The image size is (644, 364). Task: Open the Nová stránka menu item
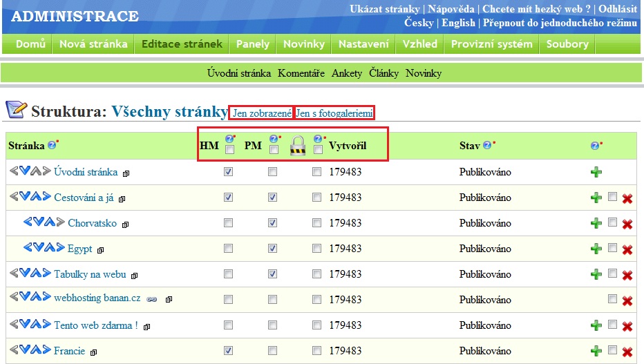tap(93, 44)
